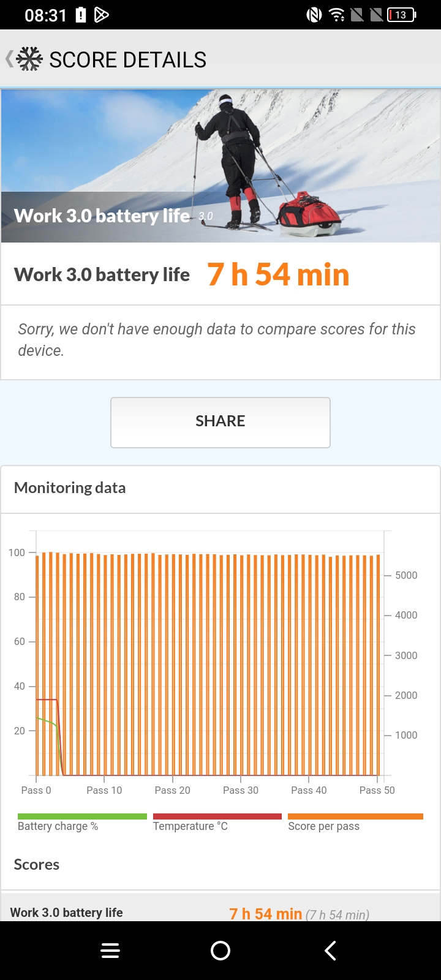Open recent apps with the navigation menu button
The image size is (441, 980).
click(110, 951)
